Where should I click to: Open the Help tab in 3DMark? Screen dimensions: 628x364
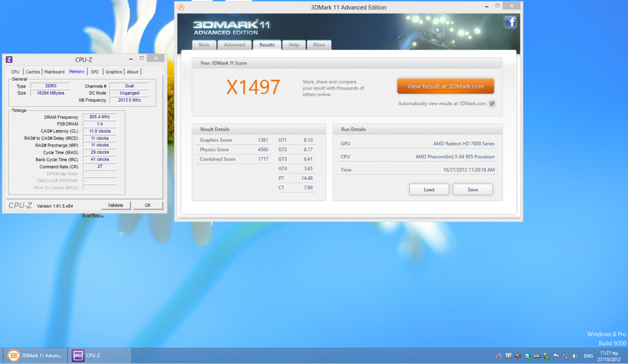coord(294,45)
